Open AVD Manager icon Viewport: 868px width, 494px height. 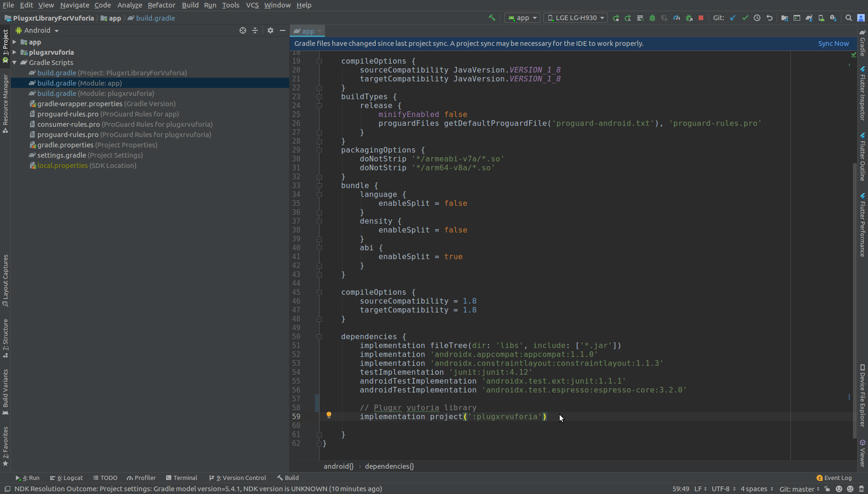point(821,18)
